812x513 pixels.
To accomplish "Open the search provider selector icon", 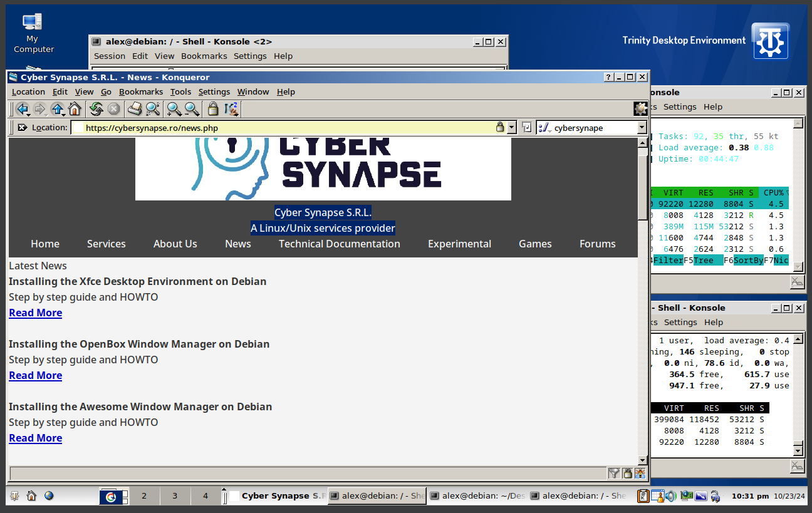I will point(544,128).
